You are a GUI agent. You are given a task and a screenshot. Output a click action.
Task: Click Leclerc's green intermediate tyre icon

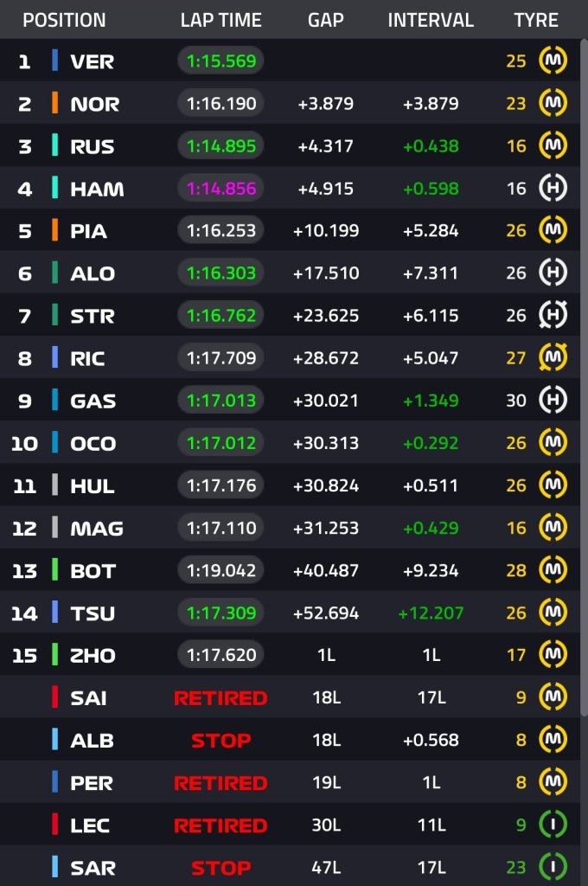(553, 825)
